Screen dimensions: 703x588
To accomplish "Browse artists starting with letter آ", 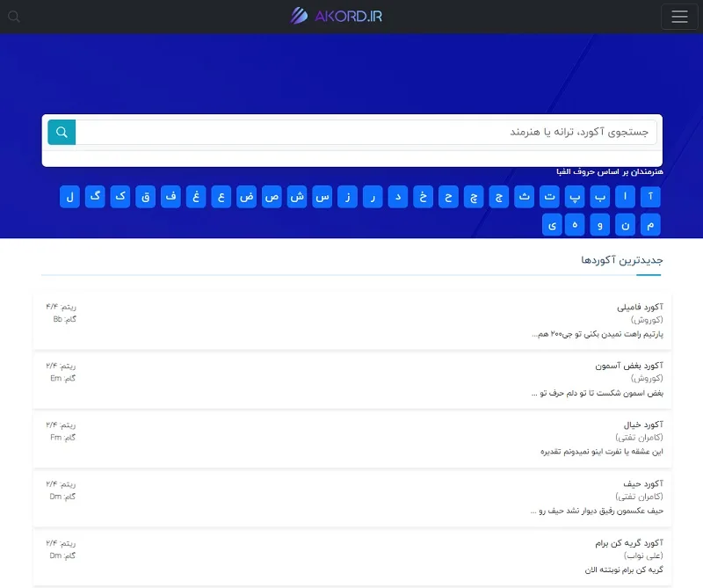I will [650, 197].
